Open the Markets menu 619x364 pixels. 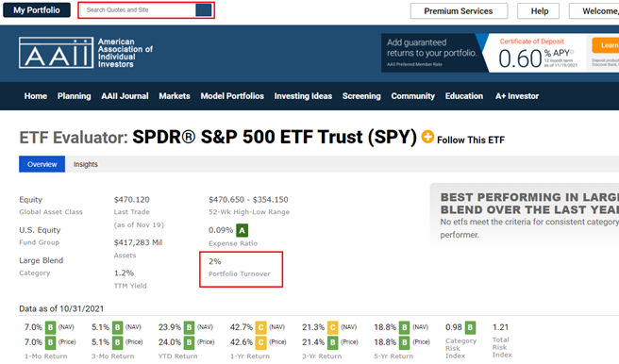[175, 96]
